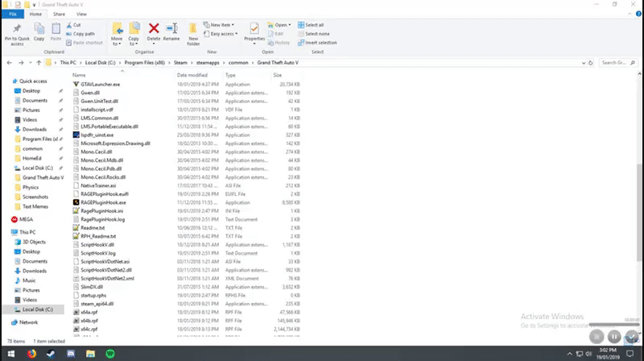Open MEGA in navigation pane
This screenshot has width=644, height=361.
pyautogui.click(x=26, y=219)
